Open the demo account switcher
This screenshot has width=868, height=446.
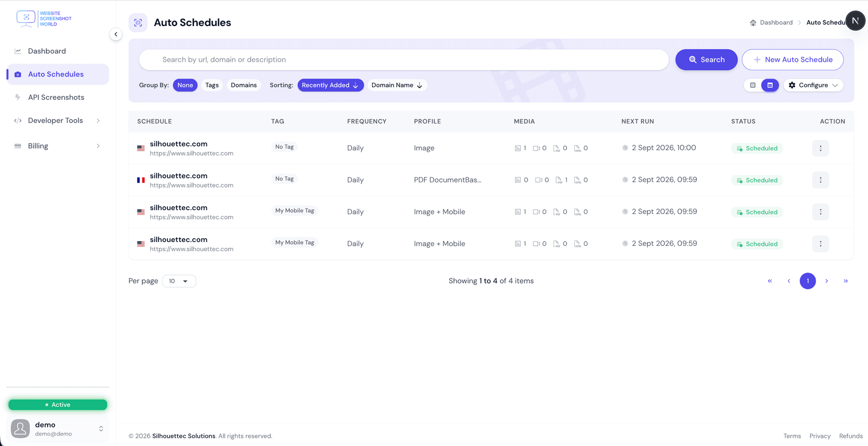[x=58, y=429]
